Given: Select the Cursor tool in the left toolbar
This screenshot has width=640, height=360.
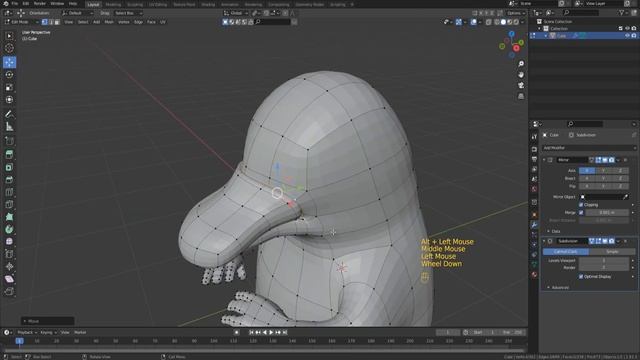Looking at the screenshot, I should tap(9, 48).
